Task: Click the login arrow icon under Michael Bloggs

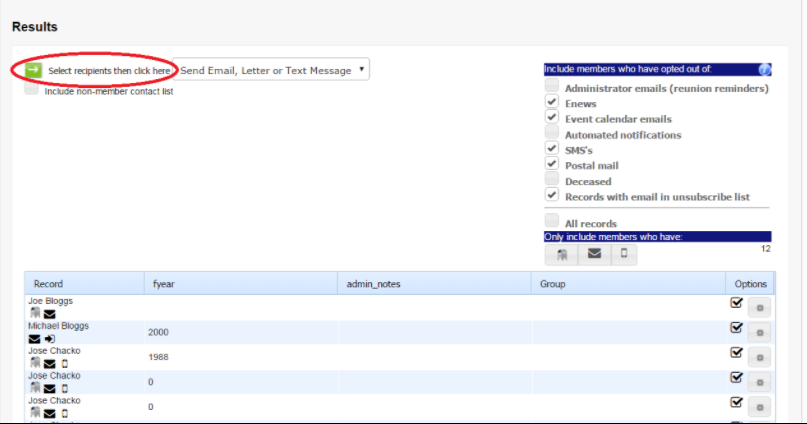Action: [50, 339]
